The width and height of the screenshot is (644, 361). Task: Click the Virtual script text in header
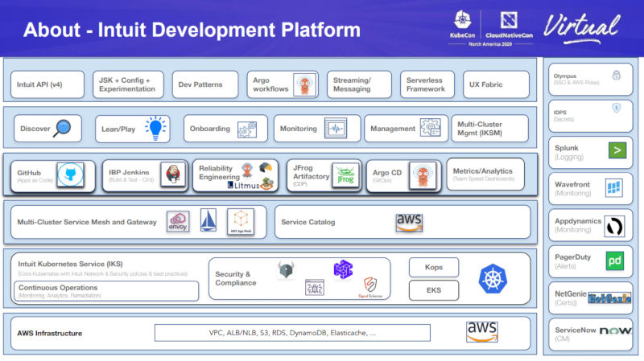[x=581, y=28]
